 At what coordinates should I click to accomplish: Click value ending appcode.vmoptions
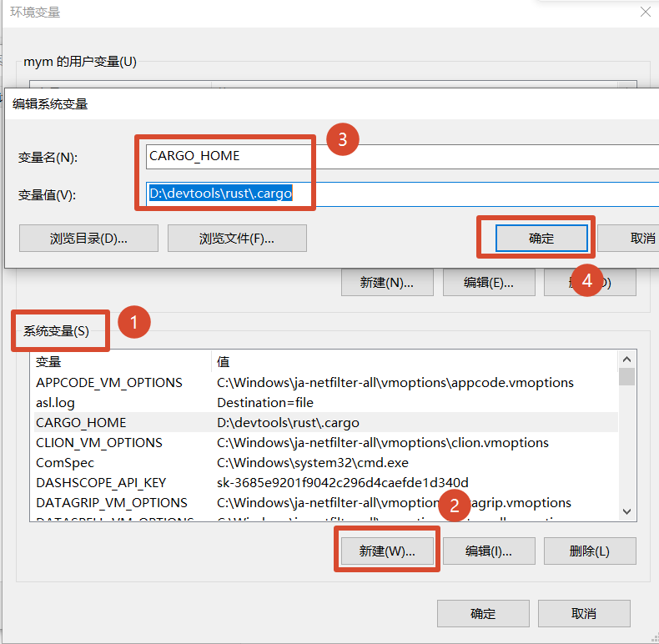[395, 383]
